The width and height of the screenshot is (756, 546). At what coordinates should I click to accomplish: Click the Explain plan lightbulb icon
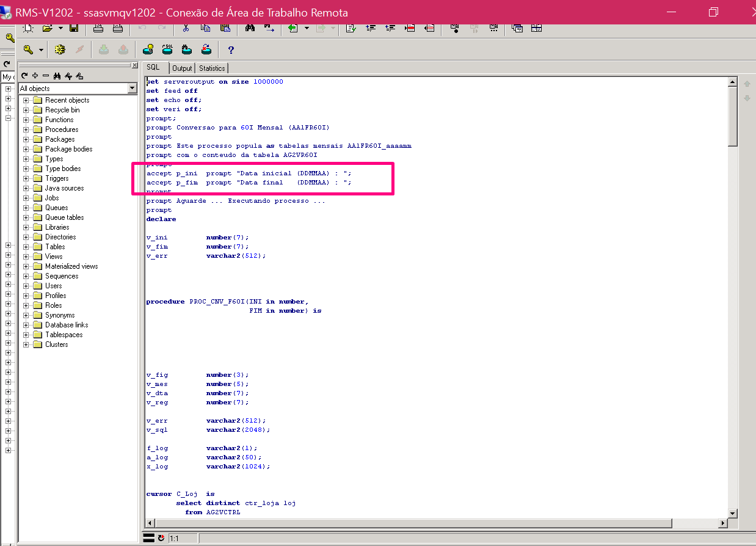tap(148, 50)
